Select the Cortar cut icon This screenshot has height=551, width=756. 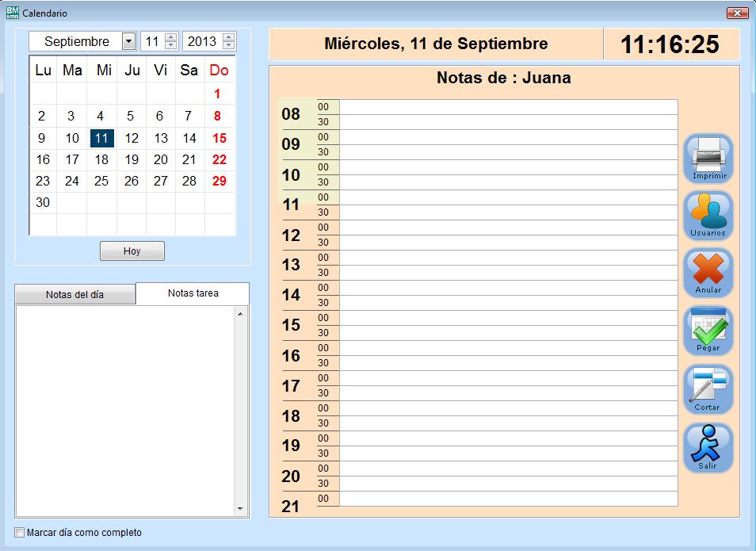click(708, 388)
